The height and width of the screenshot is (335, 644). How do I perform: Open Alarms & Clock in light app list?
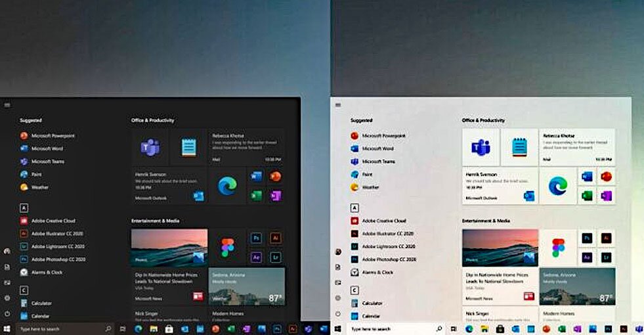click(372, 272)
